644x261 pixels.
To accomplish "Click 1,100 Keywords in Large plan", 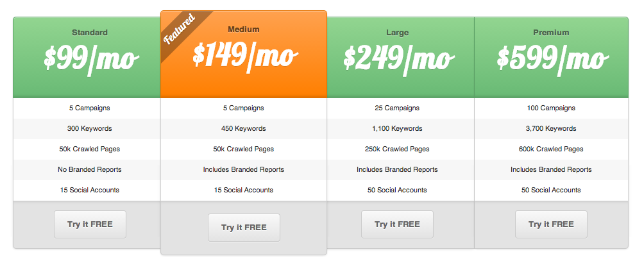I will (x=398, y=129).
